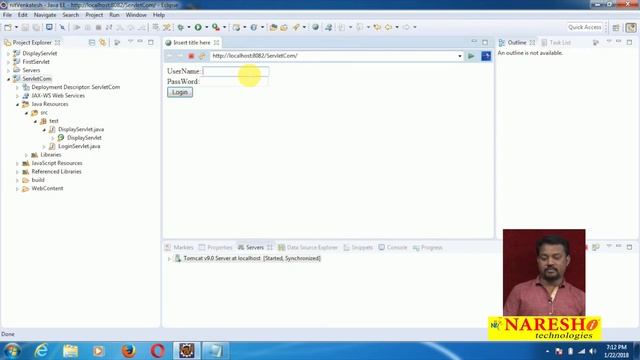
Task: Switch to the Properties tab
Action: click(x=216, y=247)
